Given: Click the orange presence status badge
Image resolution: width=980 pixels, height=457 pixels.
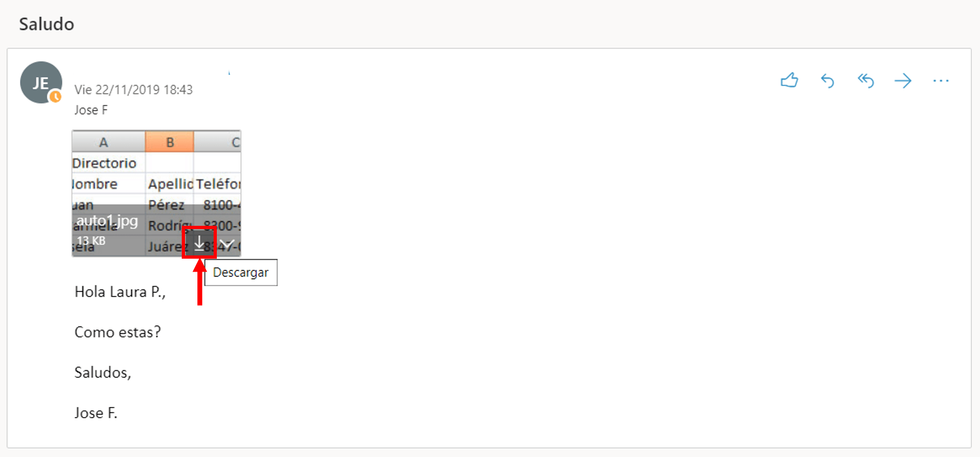Looking at the screenshot, I should click(x=55, y=97).
